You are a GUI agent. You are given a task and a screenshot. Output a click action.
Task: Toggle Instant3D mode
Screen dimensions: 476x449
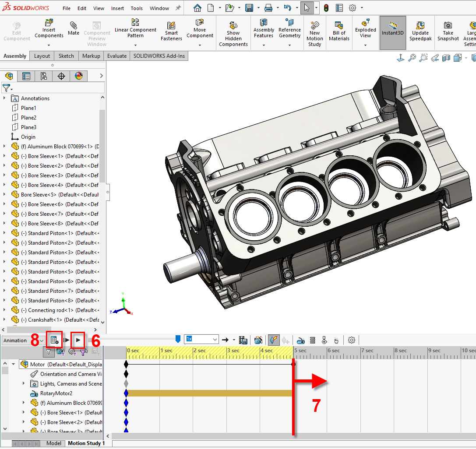(x=392, y=32)
